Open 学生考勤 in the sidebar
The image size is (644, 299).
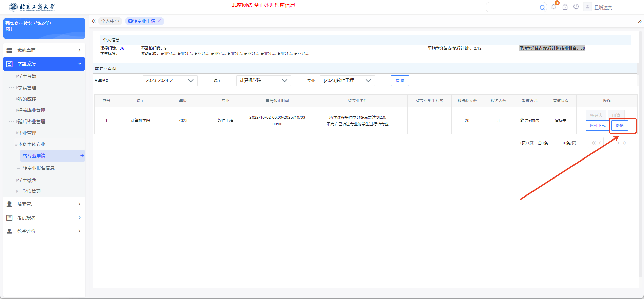[27, 76]
